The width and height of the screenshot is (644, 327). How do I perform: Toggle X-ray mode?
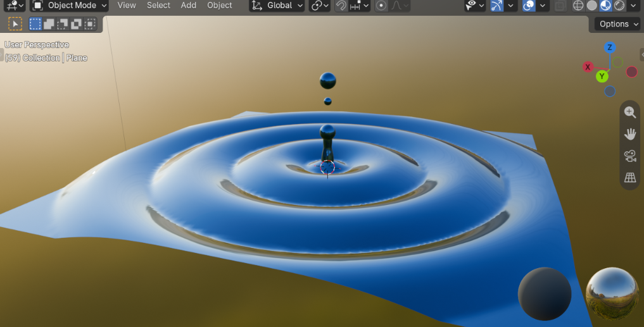[559, 5]
